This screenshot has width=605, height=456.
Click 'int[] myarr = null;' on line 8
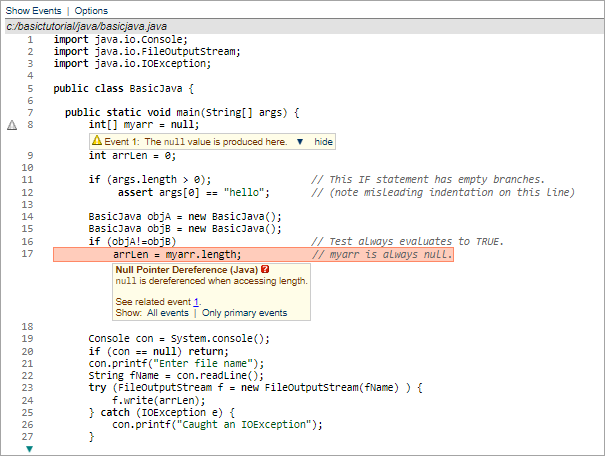(x=144, y=125)
